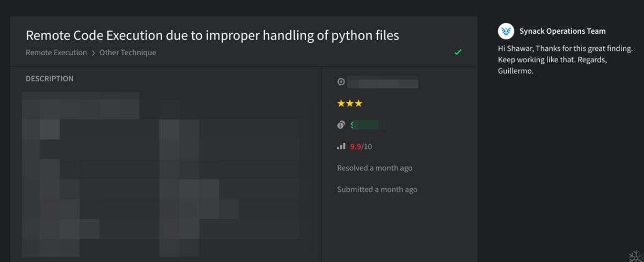Click the Synack Operations Team name
This screenshot has height=262, width=644.
tap(562, 31)
